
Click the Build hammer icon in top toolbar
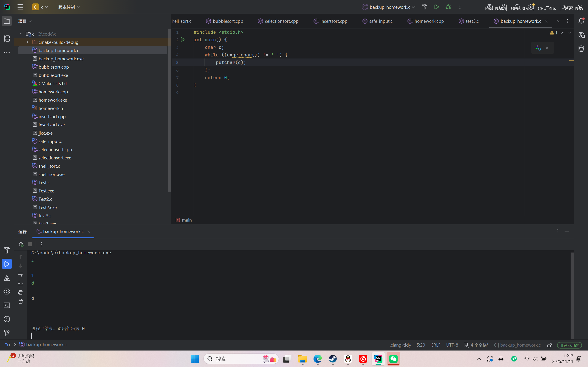tap(424, 7)
